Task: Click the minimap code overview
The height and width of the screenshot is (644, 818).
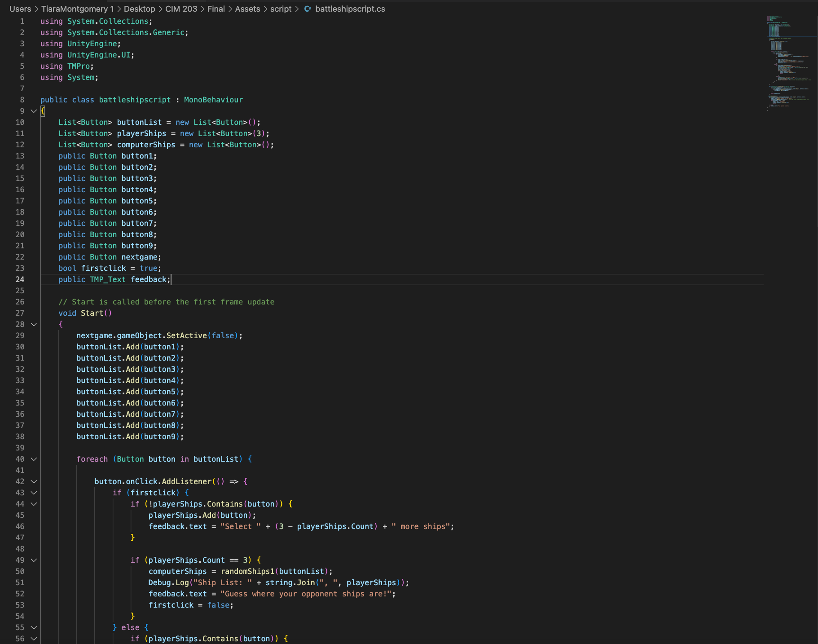Action: (x=791, y=63)
